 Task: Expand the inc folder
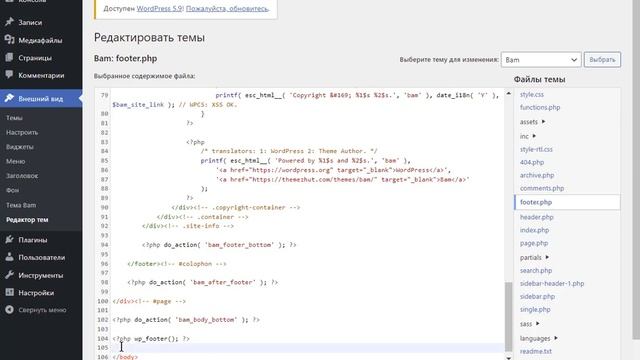(x=527, y=136)
